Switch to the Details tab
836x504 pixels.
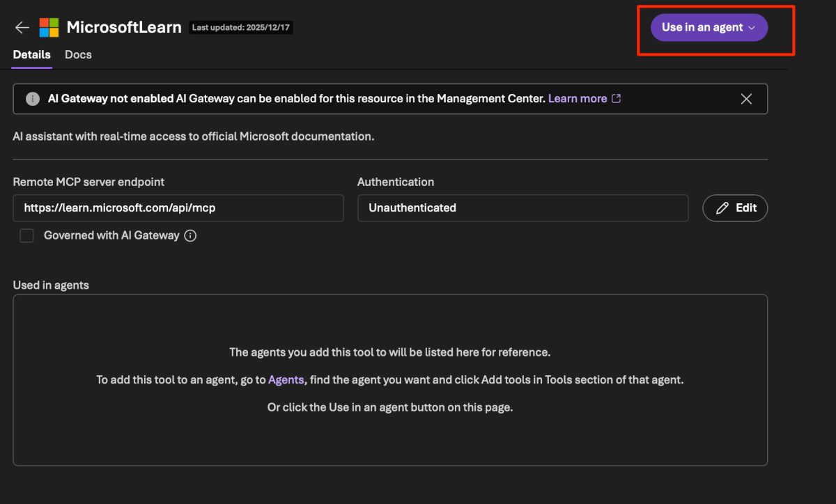31,54
